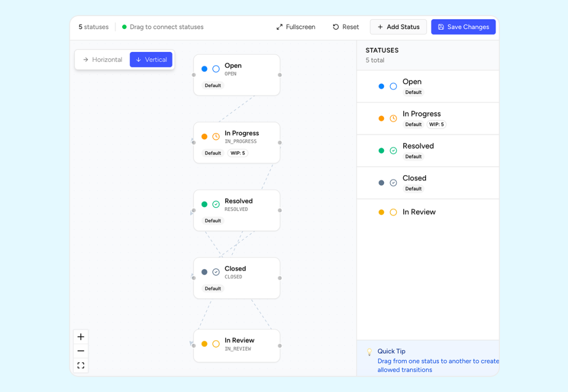
Task: Select In Review in the statuses list
Action: click(x=419, y=212)
